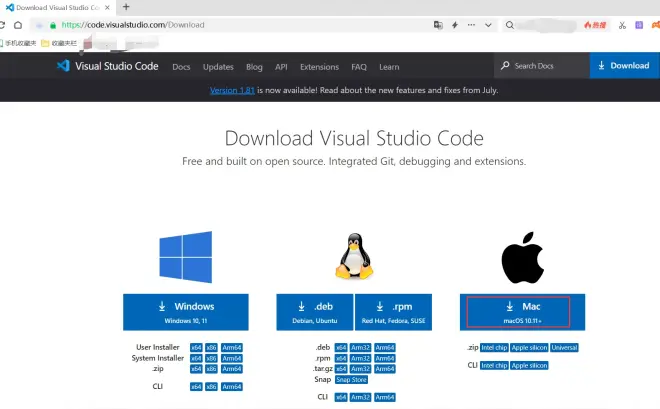This screenshot has width=660, height=409.
Task: Click the blue Download button in header
Action: click(x=623, y=66)
